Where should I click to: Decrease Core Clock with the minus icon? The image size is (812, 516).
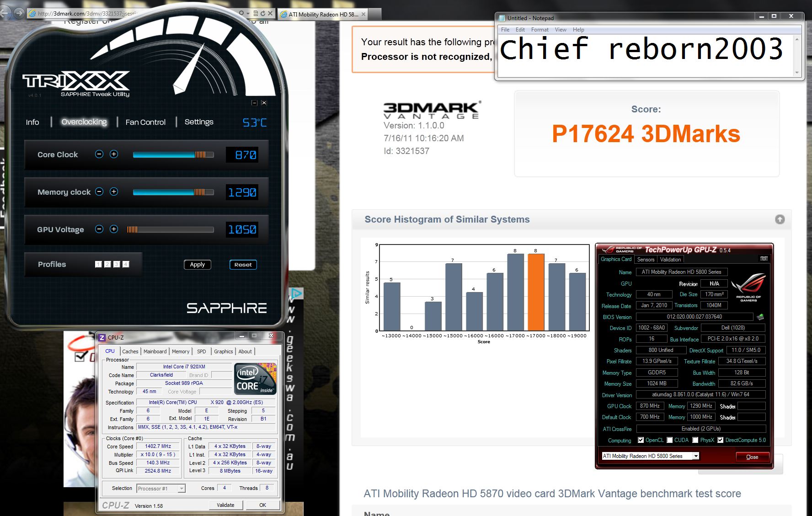(99, 154)
